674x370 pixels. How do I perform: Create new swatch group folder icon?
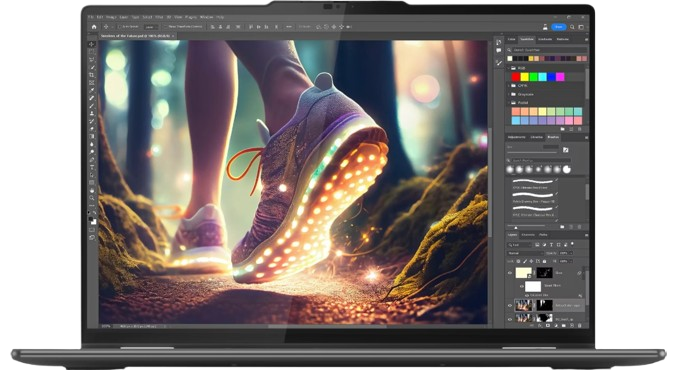point(563,129)
